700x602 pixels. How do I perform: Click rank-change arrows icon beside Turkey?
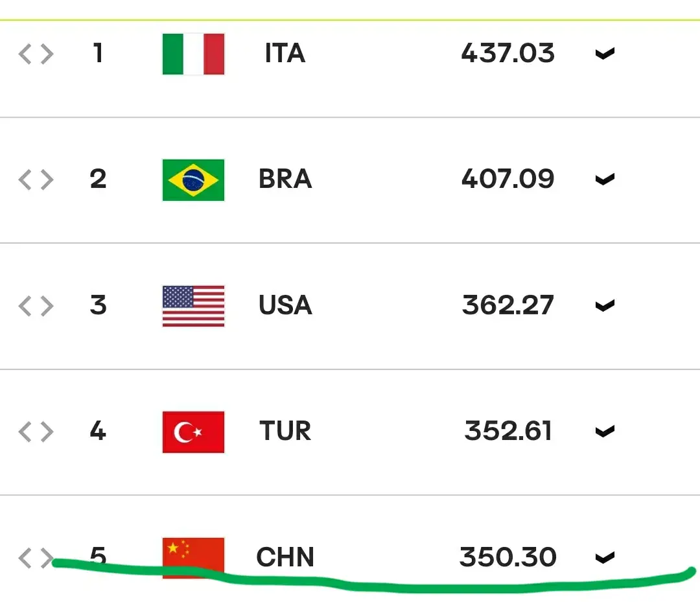tap(36, 432)
